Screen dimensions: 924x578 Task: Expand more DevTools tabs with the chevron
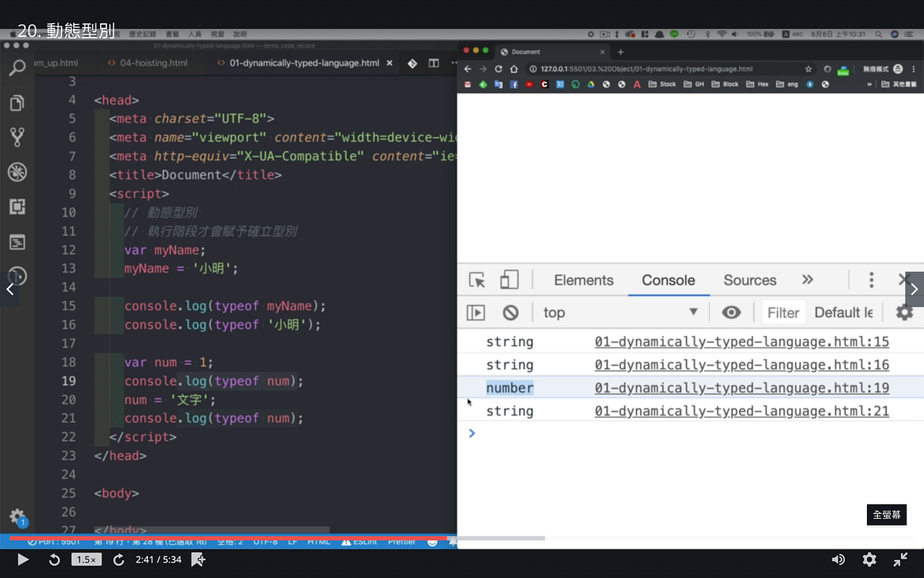coord(807,280)
